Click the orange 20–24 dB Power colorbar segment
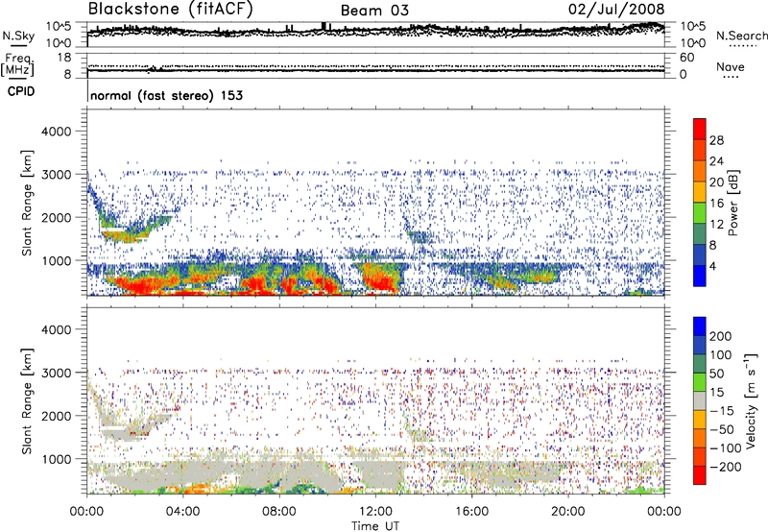This screenshot has width=768, height=532. point(700,171)
